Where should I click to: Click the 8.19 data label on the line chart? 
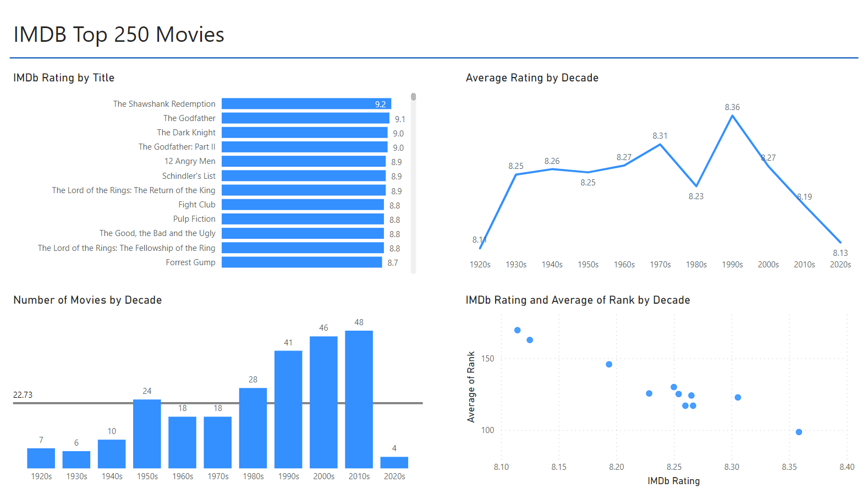804,197
